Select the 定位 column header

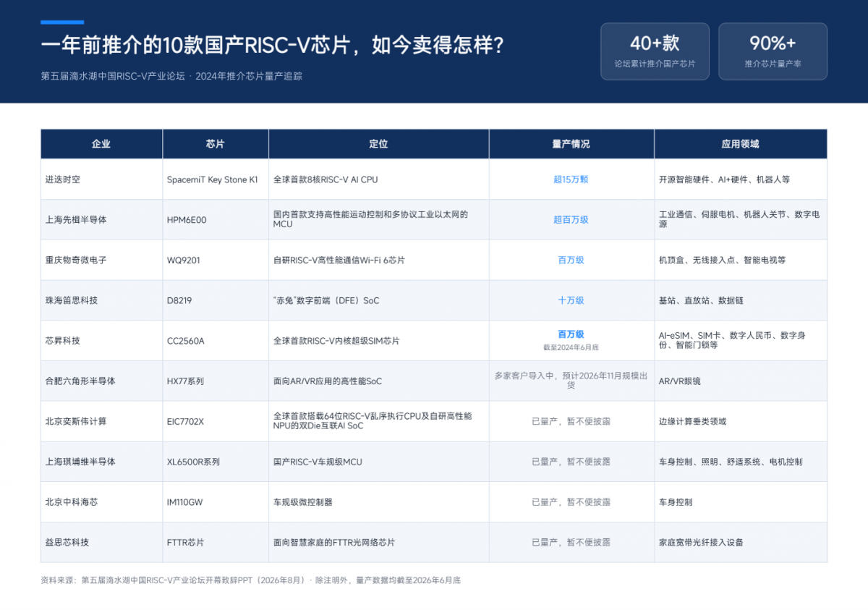(379, 144)
